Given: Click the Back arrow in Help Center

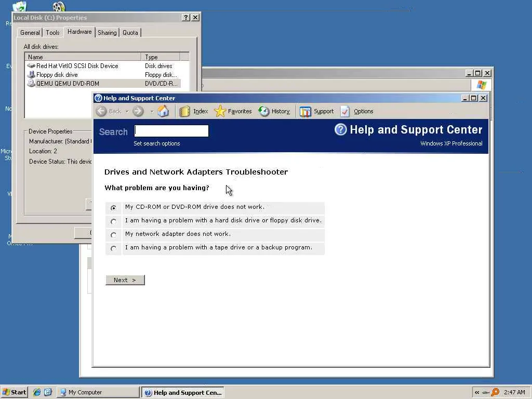Looking at the screenshot, I should [101, 111].
